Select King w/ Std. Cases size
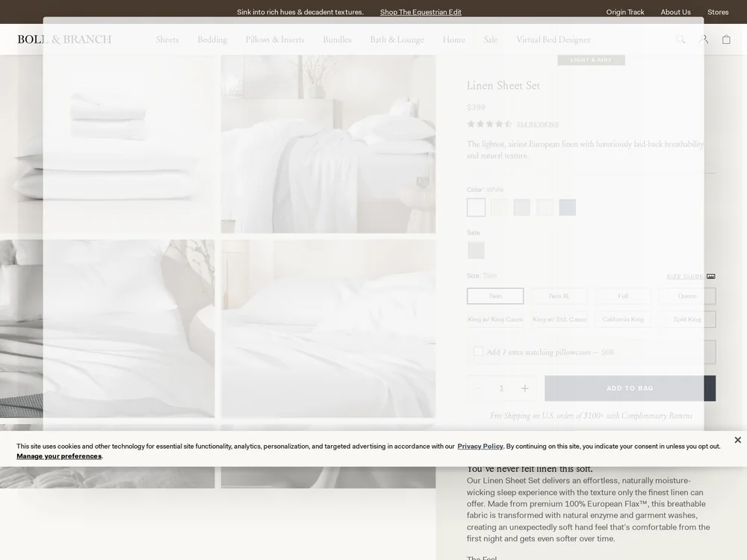This screenshot has height=560, width=747. 559,320
